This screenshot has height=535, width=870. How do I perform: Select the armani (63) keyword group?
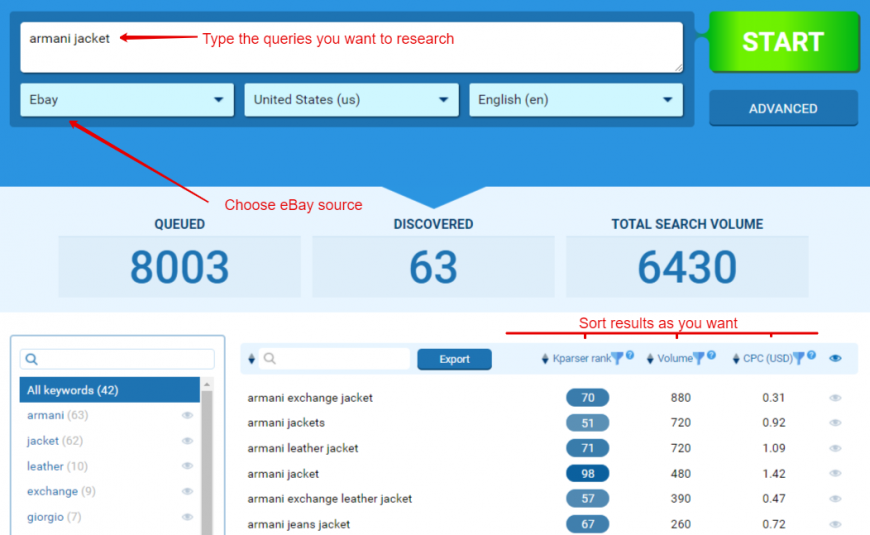tap(57, 415)
